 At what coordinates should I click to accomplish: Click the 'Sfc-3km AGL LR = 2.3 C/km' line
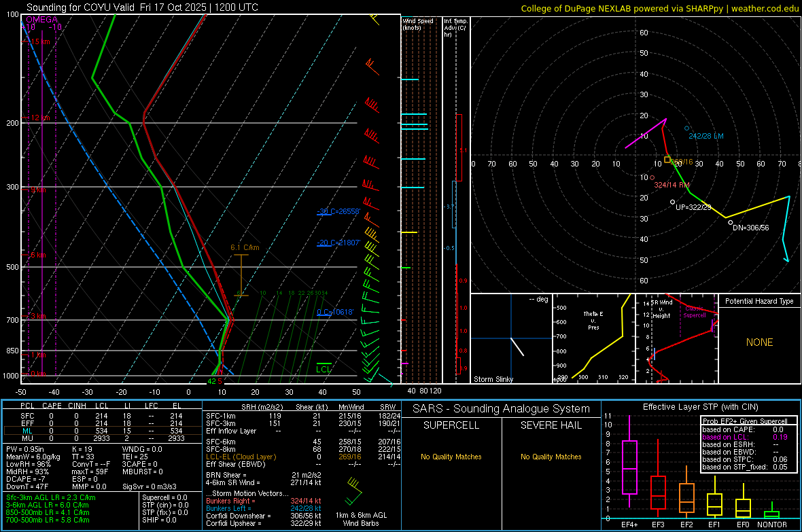pos(51,497)
